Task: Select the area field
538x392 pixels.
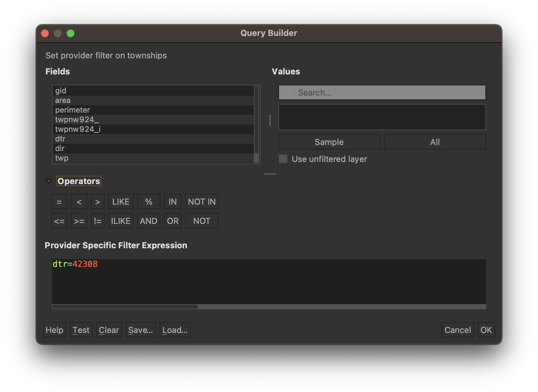Action: (x=153, y=100)
